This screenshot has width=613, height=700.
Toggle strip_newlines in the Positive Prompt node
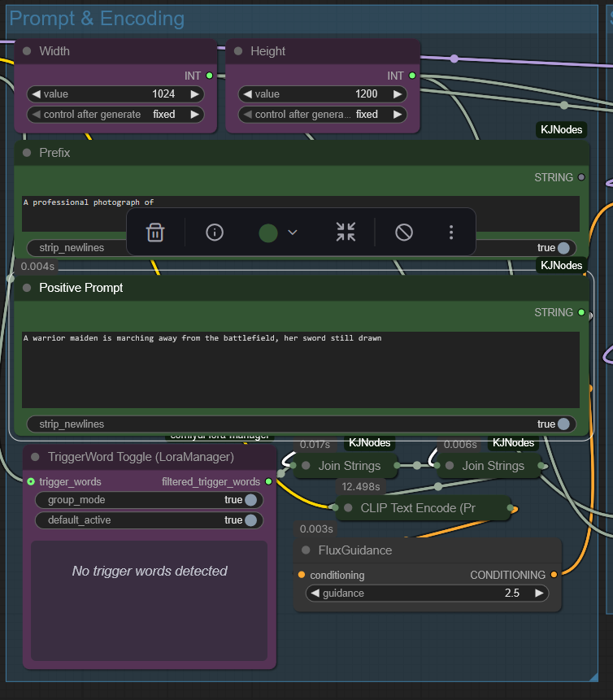point(563,424)
